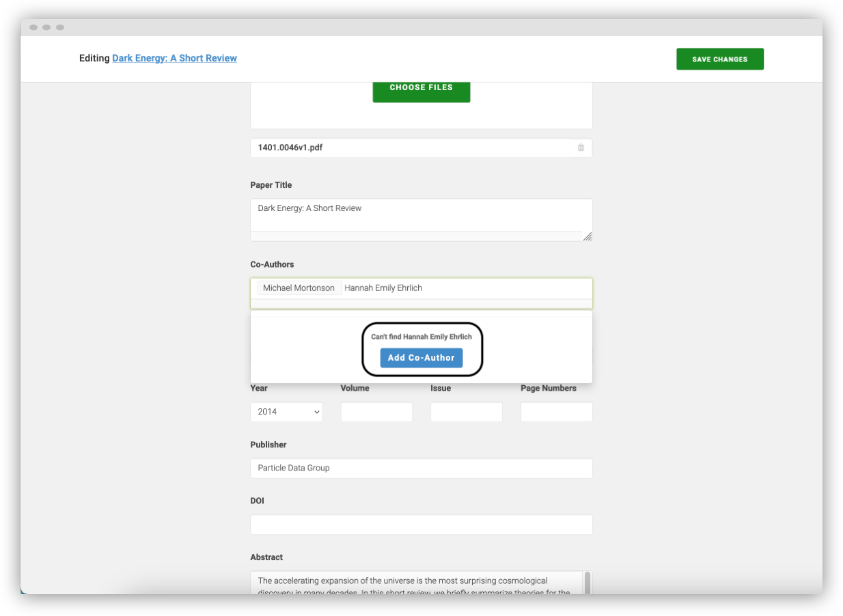The height and width of the screenshot is (616, 843).
Task: Click the Page Numbers field
Action: click(x=556, y=412)
